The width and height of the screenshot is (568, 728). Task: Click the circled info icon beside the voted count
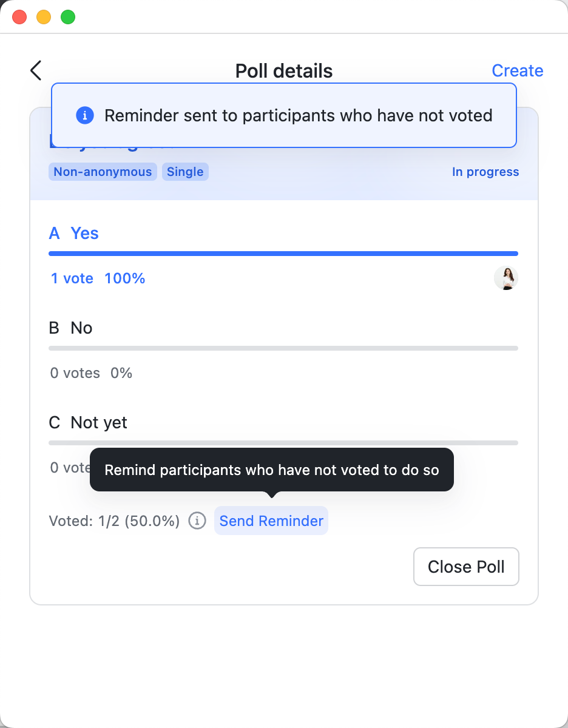pos(197,521)
